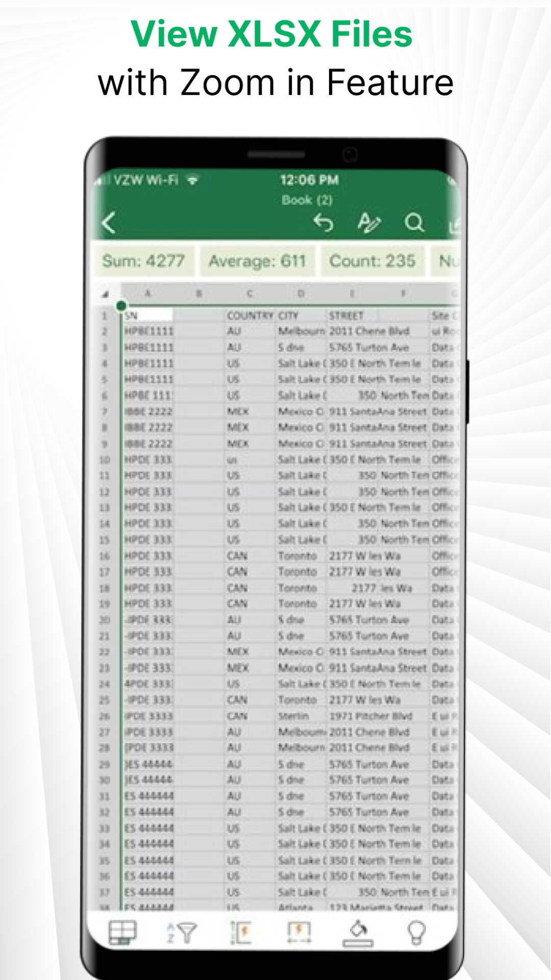Image resolution: width=551 pixels, height=980 pixels.
Task: Click the undo arrow icon
Action: click(x=323, y=223)
